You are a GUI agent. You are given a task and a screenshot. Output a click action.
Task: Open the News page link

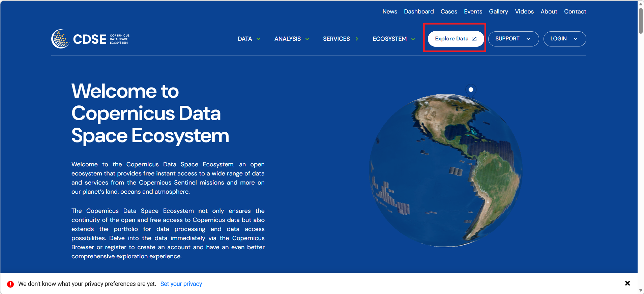(x=390, y=11)
